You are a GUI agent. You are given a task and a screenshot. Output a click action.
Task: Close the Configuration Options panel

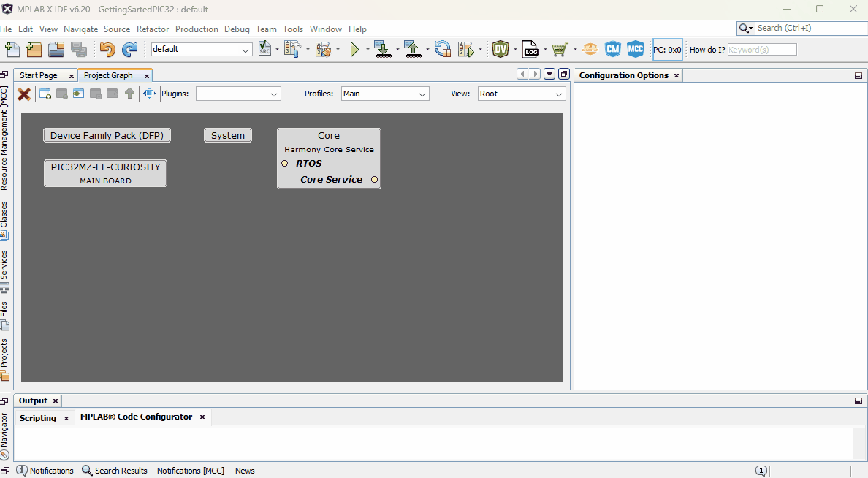[677, 75]
